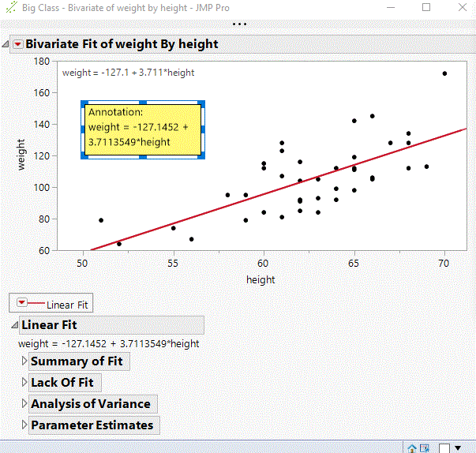The width and height of the screenshot is (476, 453).
Task: Click the 'height' x-axis label
Action: (x=260, y=279)
